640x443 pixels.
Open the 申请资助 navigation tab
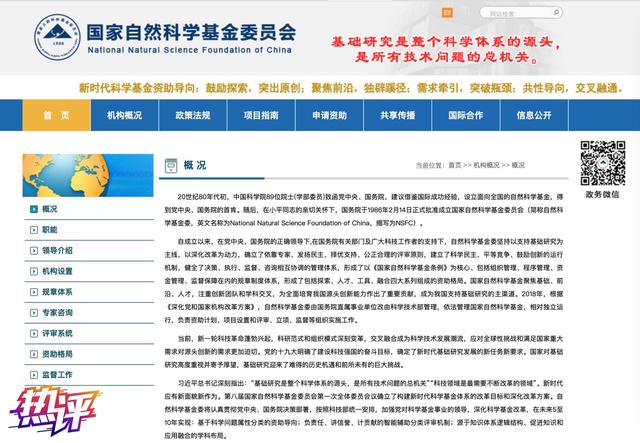point(329,116)
